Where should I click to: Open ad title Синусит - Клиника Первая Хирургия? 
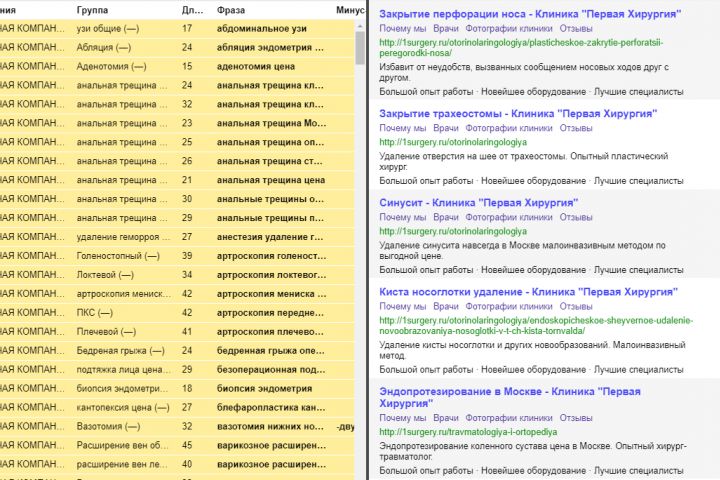click(x=478, y=203)
